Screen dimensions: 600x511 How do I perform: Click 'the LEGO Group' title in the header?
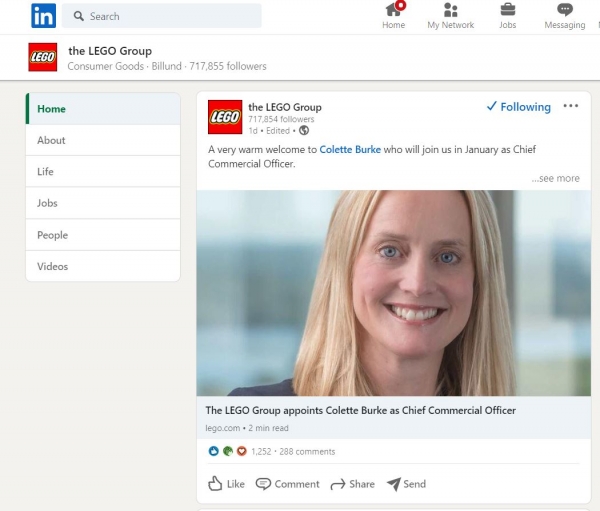pos(110,51)
